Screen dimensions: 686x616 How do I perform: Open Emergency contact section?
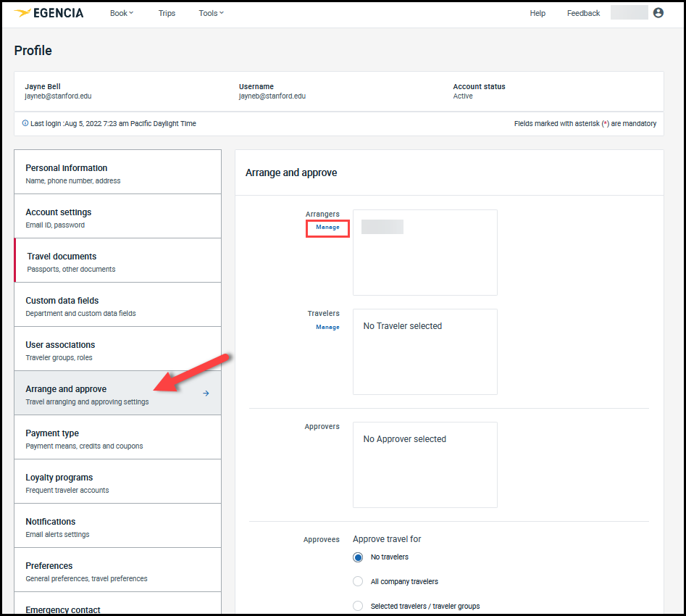(117, 604)
